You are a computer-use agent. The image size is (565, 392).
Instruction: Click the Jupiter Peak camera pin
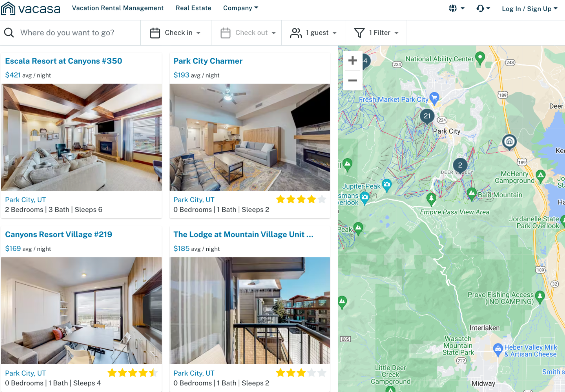coord(387,185)
